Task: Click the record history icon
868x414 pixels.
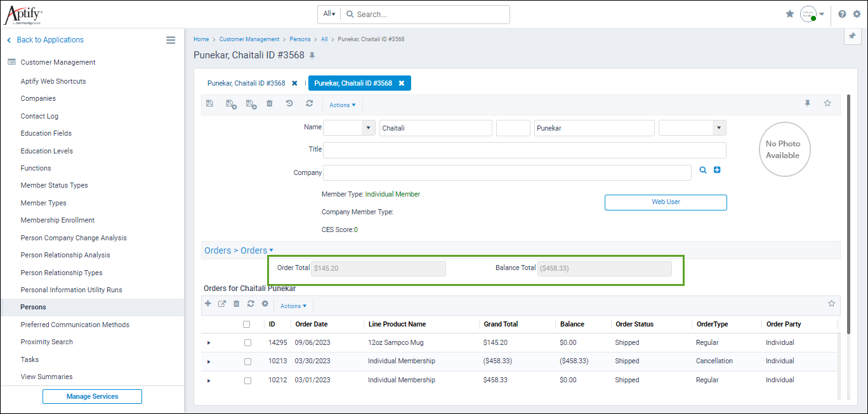Action: pyautogui.click(x=289, y=103)
